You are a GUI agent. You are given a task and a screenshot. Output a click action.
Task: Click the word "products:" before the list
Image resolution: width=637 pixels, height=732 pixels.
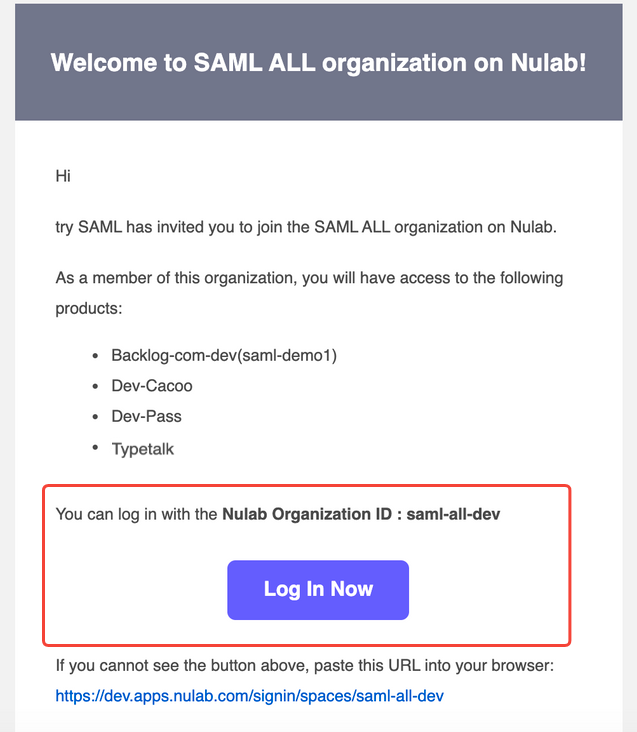coord(89,309)
